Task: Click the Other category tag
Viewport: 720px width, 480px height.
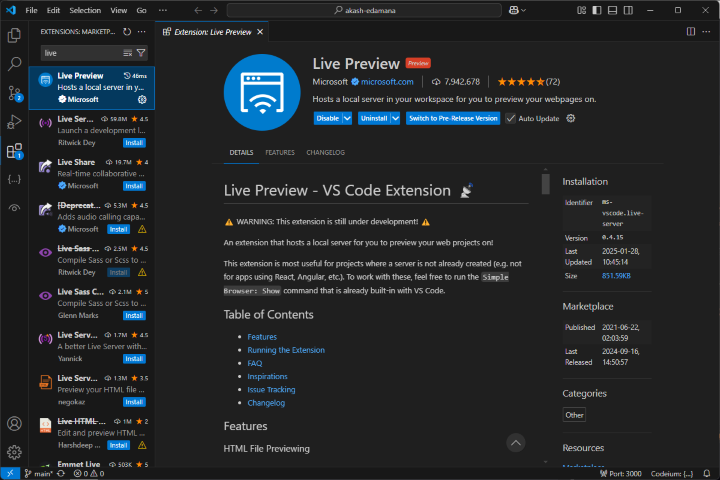Action: [574, 415]
